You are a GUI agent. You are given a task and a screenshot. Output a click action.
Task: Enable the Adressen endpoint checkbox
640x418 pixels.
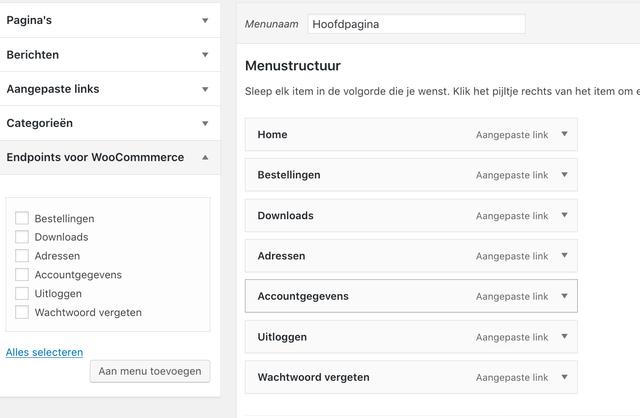coord(22,256)
